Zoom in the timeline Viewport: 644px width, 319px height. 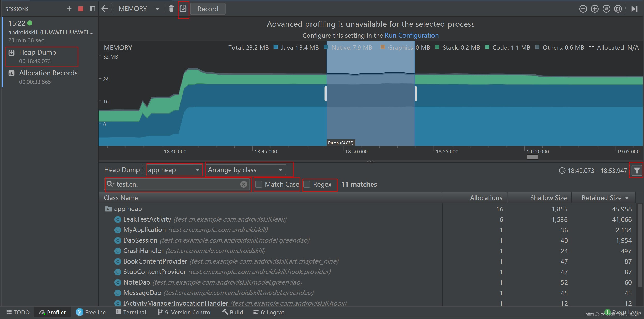click(x=595, y=9)
